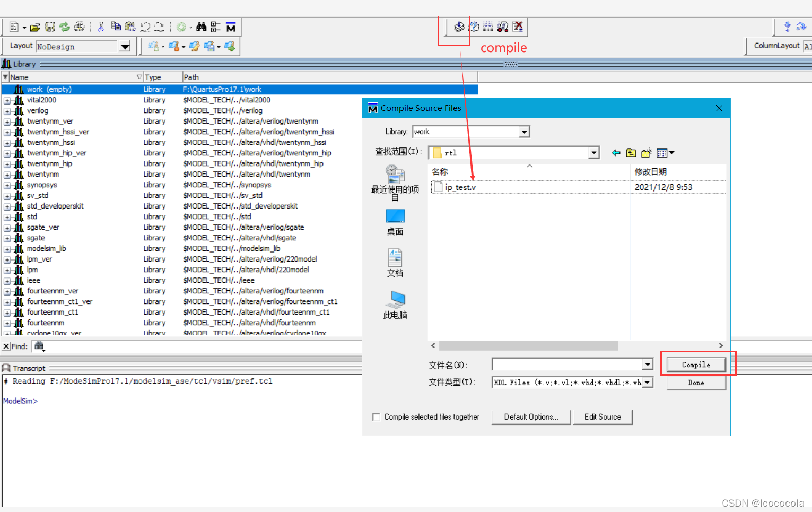Click the Done button

[696, 383]
